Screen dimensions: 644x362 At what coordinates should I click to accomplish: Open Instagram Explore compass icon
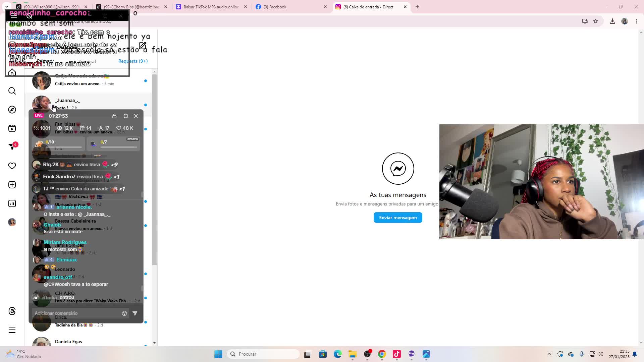(12, 110)
